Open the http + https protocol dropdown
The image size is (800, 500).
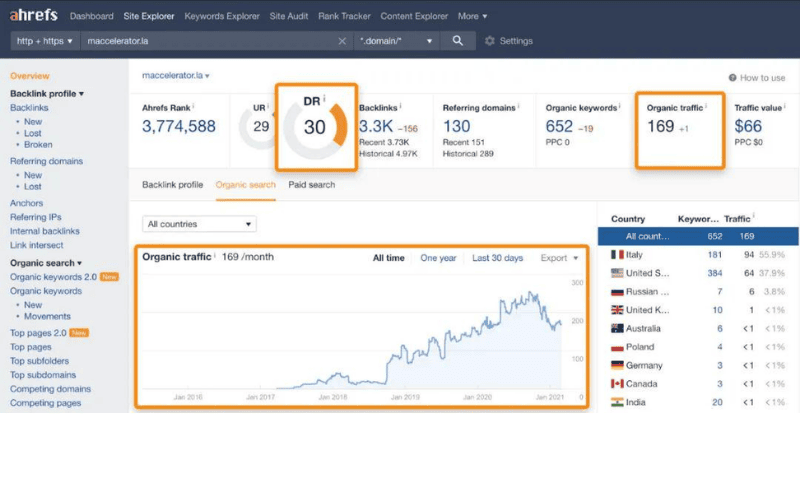45,41
